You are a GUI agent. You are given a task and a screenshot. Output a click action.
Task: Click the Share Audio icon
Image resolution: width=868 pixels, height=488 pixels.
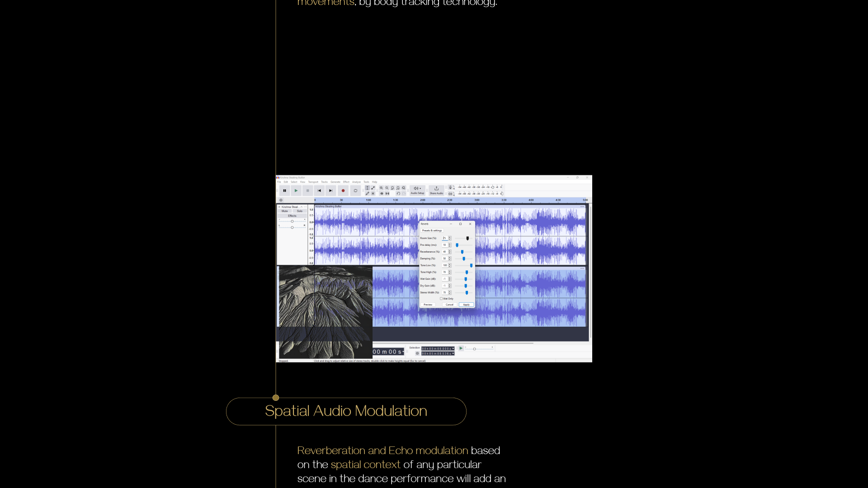coord(436,189)
